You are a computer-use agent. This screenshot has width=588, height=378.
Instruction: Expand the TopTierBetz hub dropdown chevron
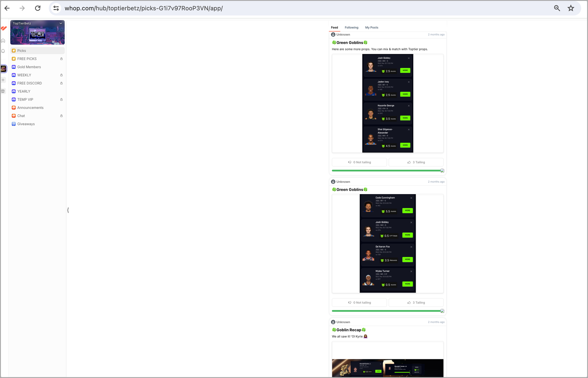pos(61,24)
